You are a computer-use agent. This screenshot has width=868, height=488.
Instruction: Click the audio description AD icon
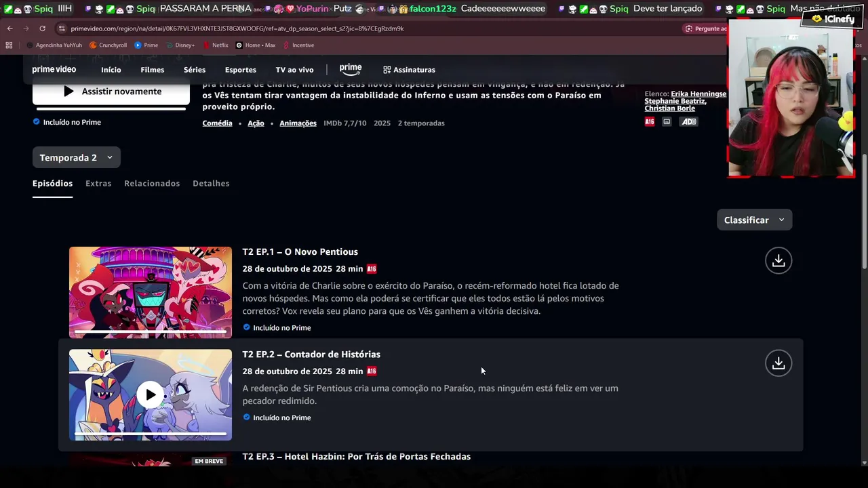[x=688, y=122]
